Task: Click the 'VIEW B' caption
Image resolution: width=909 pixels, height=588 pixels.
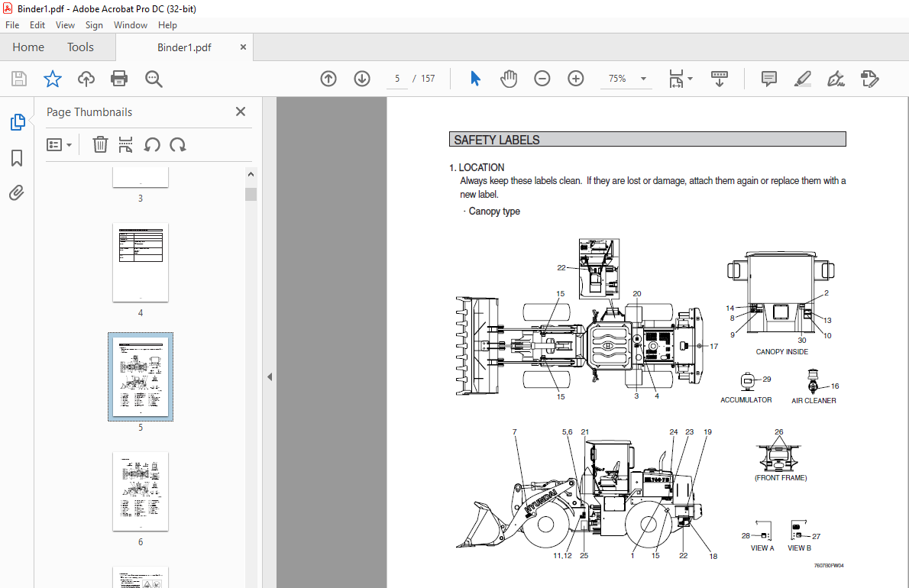Action: click(x=799, y=548)
